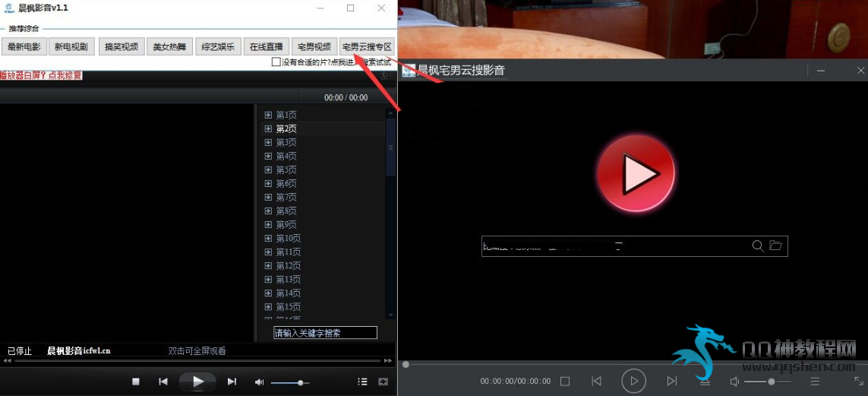Toggle playlist panel icon in 晨枫影音
Image resolution: width=868 pixels, height=396 pixels.
tap(362, 382)
